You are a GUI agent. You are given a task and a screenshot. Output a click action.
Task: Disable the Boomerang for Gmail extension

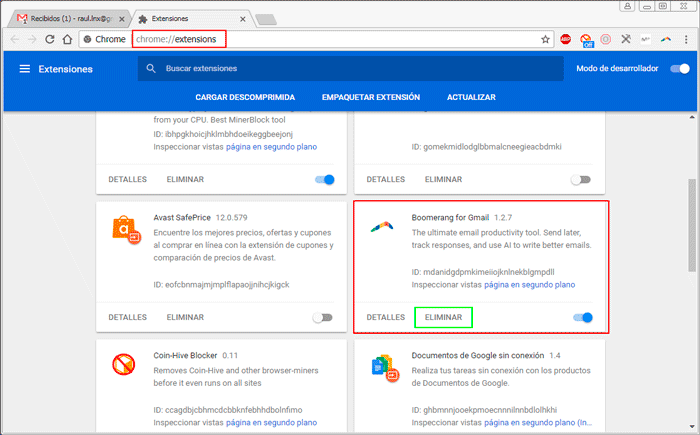[583, 317]
